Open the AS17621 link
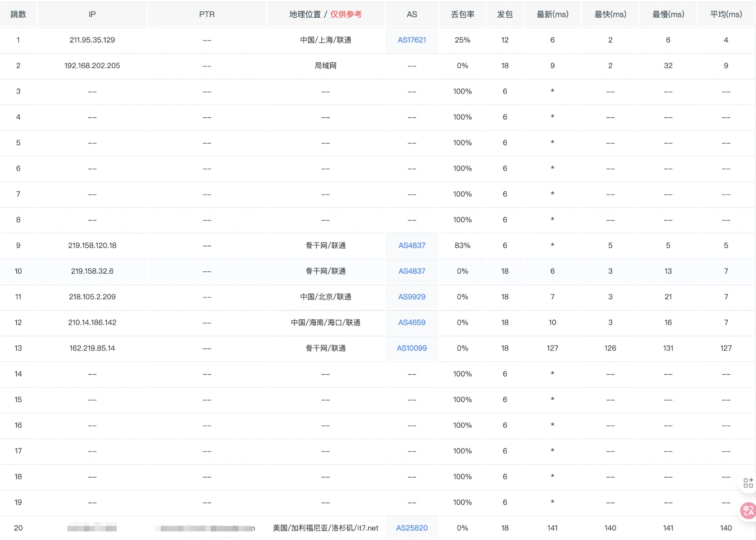The image size is (756, 540). [411, 40]
